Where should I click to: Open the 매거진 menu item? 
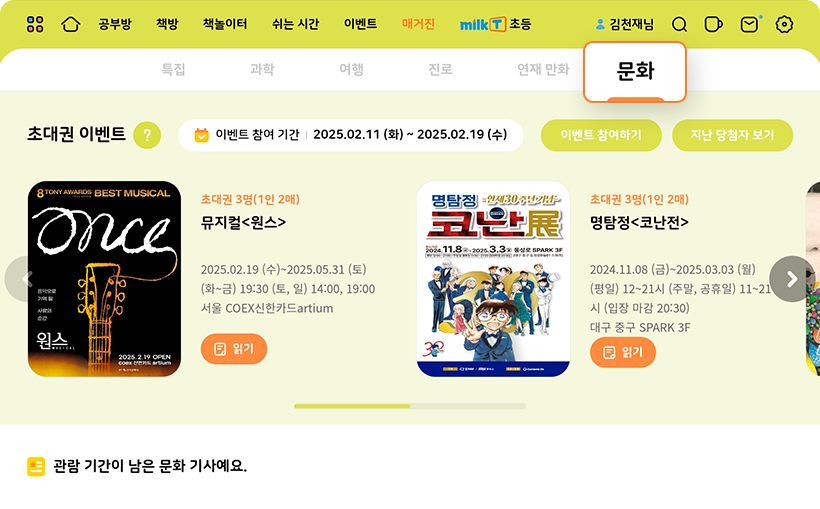pyautogui.click(x=418, y=24)
